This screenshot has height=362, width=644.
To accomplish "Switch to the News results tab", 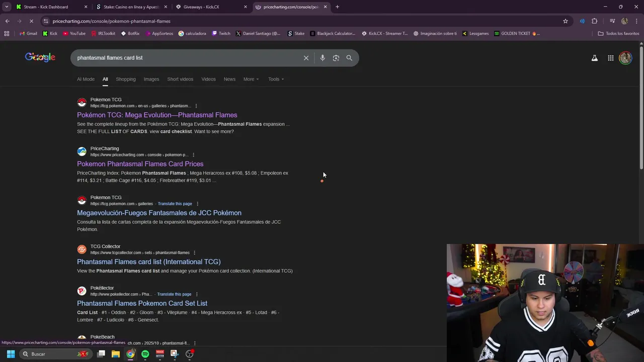I will 229,79.
